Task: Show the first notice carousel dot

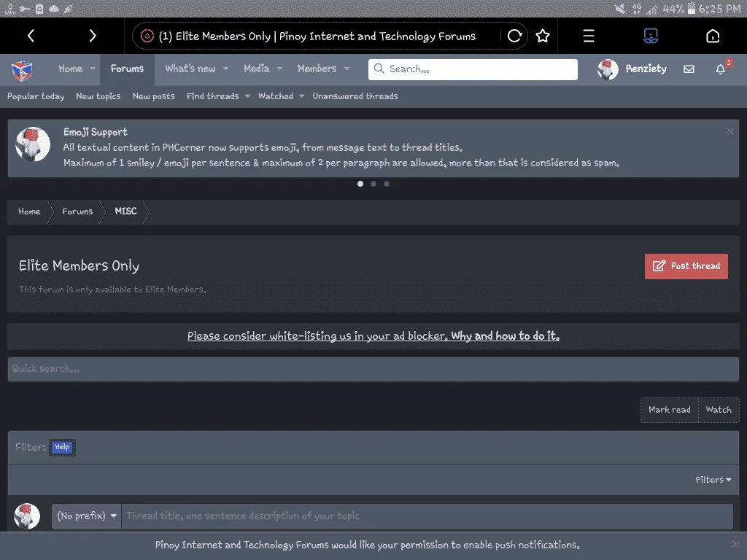Action: pos(360,184)
